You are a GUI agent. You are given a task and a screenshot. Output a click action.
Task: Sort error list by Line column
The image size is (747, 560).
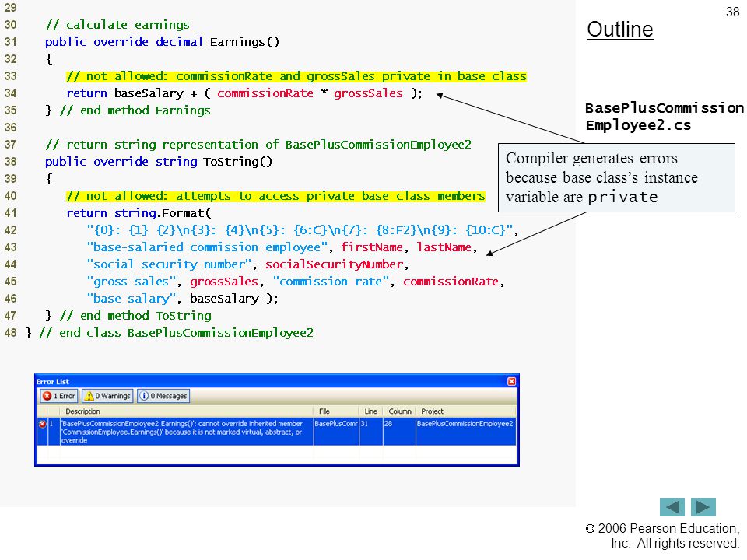(370, 411)
